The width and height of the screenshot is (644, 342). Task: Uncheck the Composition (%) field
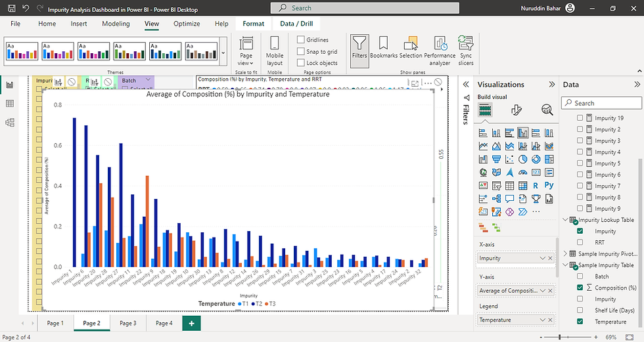[x=580, y=288]
